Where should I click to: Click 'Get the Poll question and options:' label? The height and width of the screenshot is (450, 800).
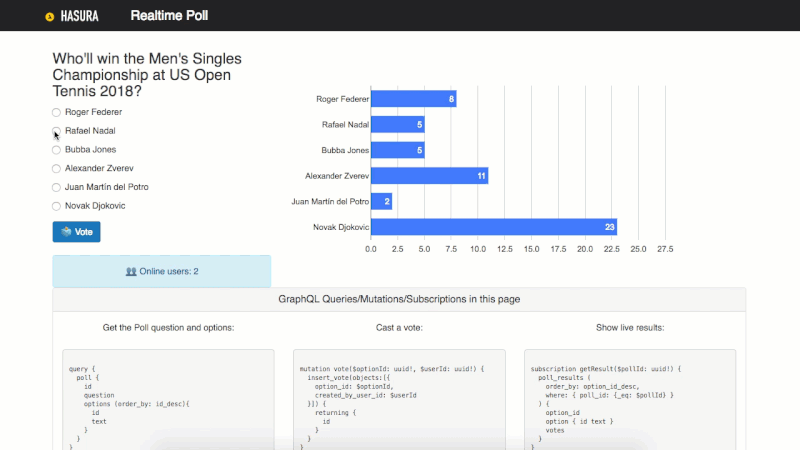pyautogui.click(x=168, y=328)
